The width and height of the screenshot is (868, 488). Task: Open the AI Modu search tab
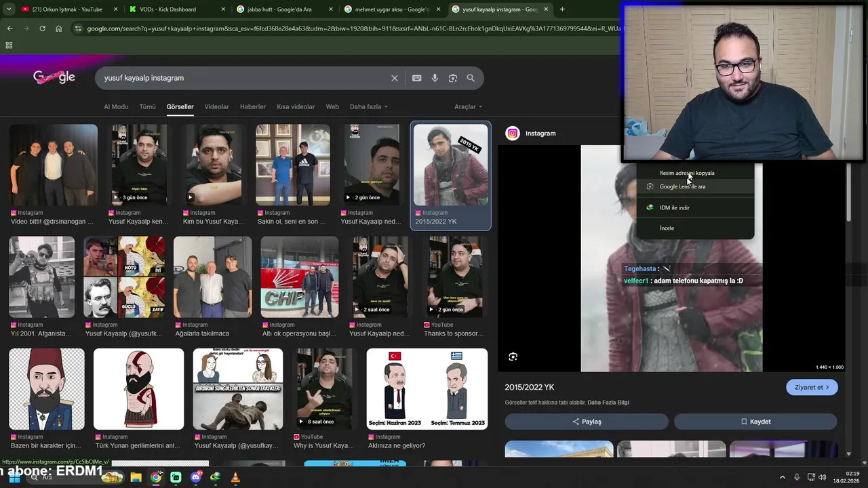(x=116, y=106)
